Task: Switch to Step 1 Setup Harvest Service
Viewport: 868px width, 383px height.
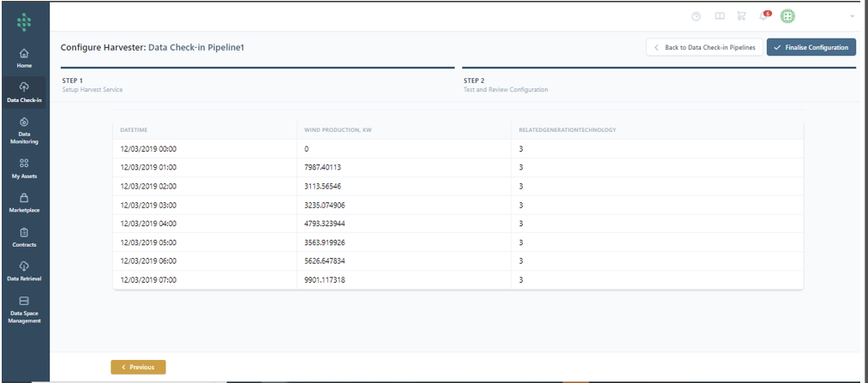Action: 99,85
